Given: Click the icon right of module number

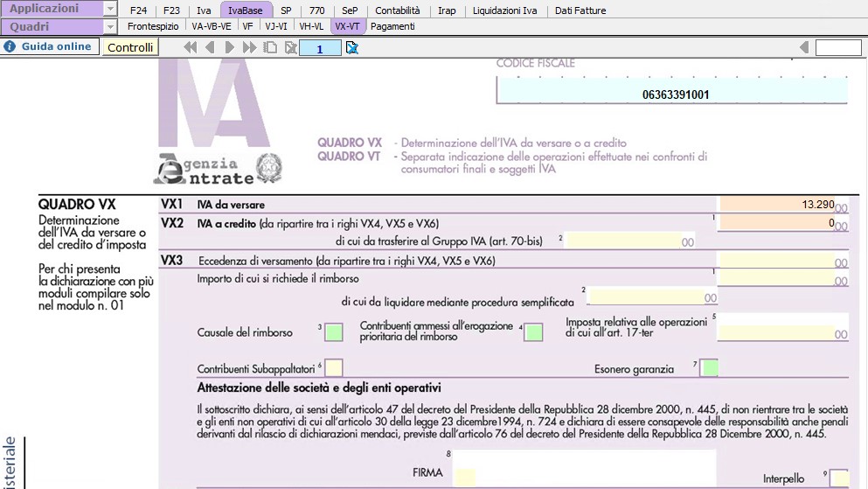Looking at the screenshot, I should pos(351,48).
